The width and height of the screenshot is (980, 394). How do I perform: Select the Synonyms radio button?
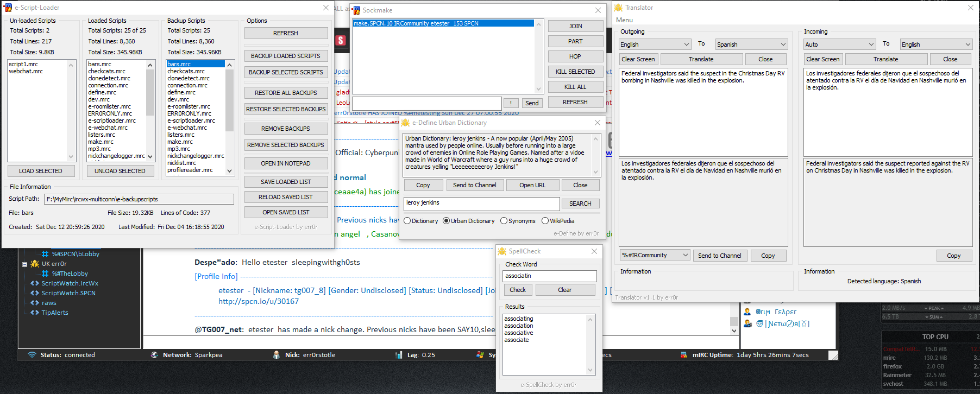tap(504, 221)
